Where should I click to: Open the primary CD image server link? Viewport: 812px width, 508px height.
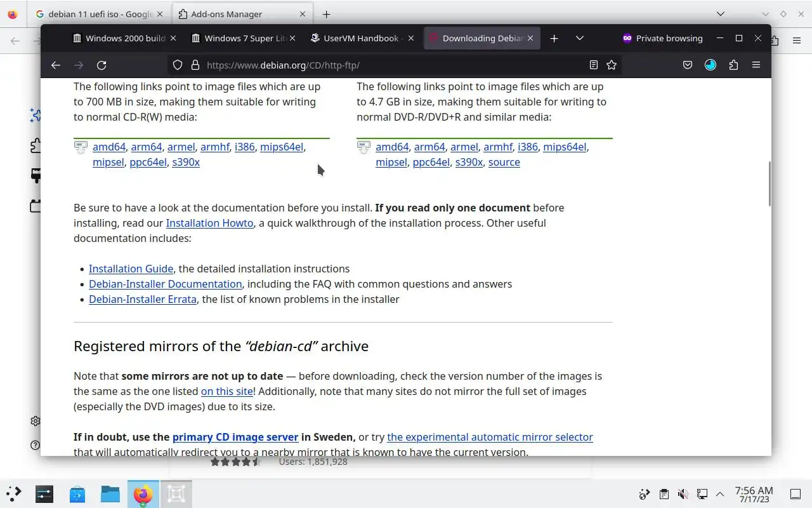[235, 437]
